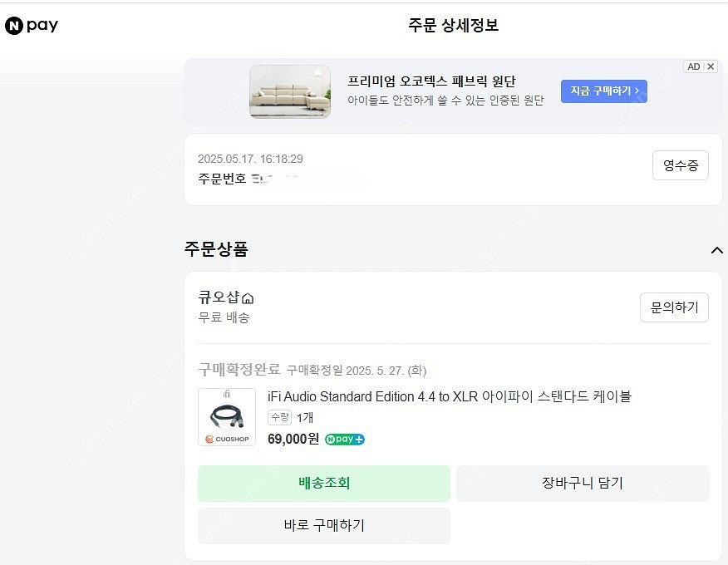The image size is (728, 565).
Task: Open the sofa ad image
Action: tap(290, 91)
